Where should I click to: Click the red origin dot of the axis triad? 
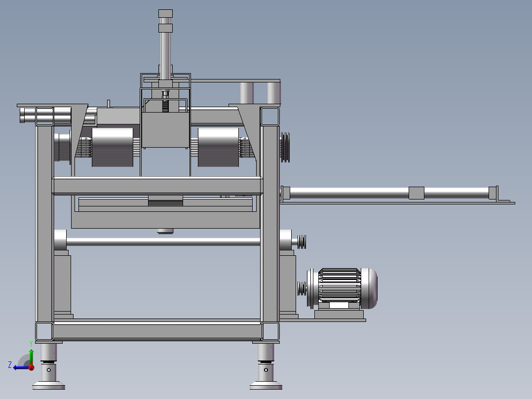coord(31,367)
